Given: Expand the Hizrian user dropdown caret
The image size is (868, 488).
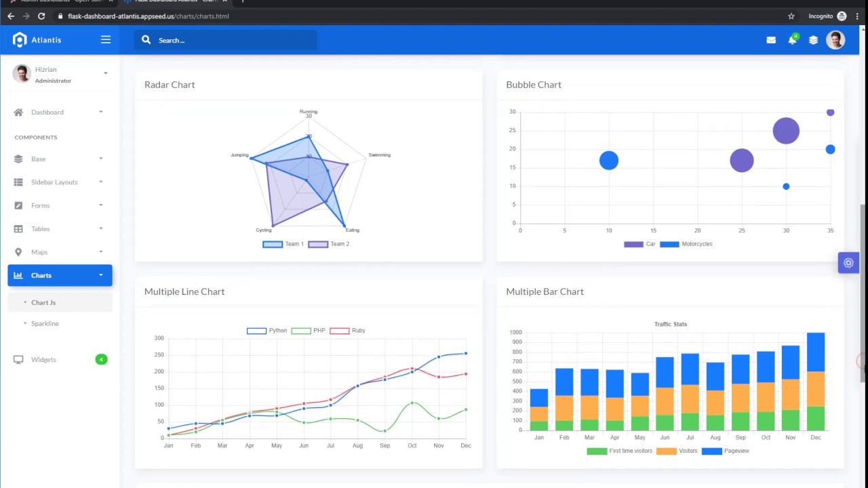Looking at the screenshot, I should [105, 73].
